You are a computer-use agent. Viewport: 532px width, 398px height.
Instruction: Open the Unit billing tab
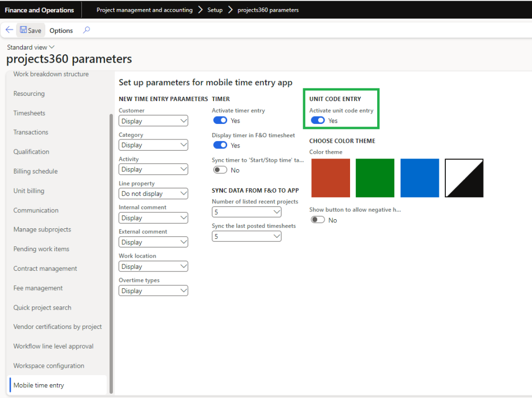[29, 190]
